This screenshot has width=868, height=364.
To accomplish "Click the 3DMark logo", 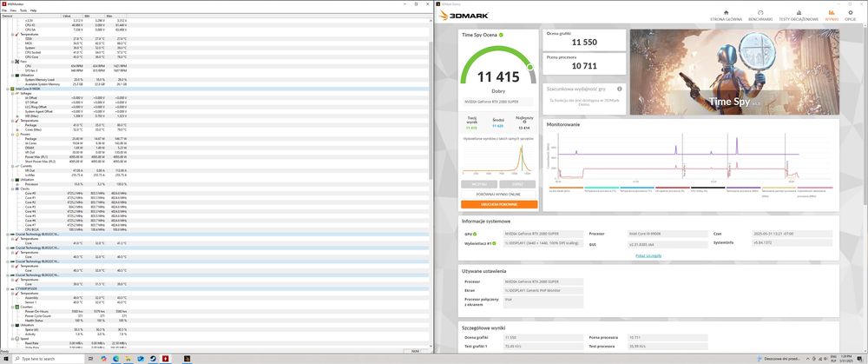I will (464, 16).
